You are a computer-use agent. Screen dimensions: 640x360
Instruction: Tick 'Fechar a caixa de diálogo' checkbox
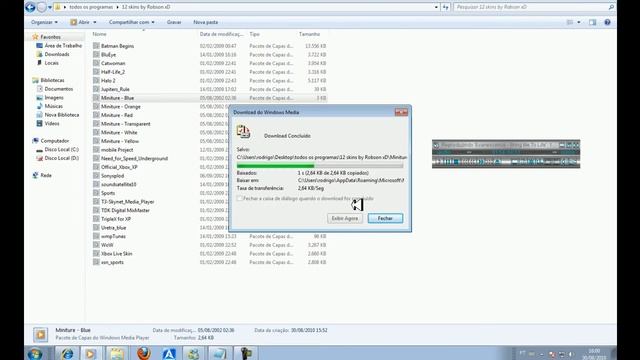tap(240, 198)
